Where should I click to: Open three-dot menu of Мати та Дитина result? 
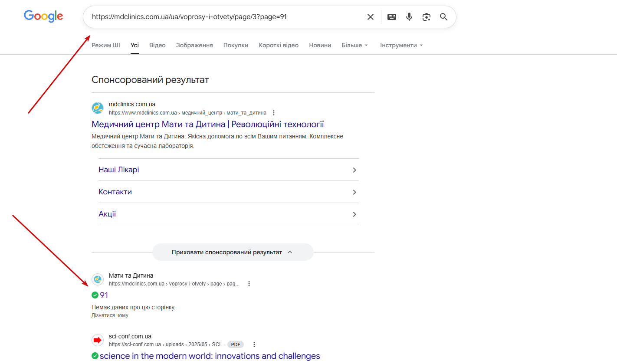point(249,284)
